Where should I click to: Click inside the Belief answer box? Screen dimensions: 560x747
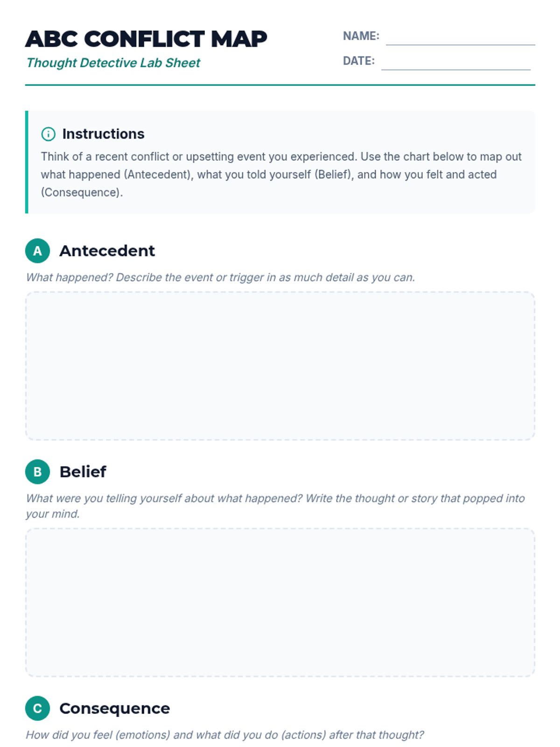click(280, 603)
